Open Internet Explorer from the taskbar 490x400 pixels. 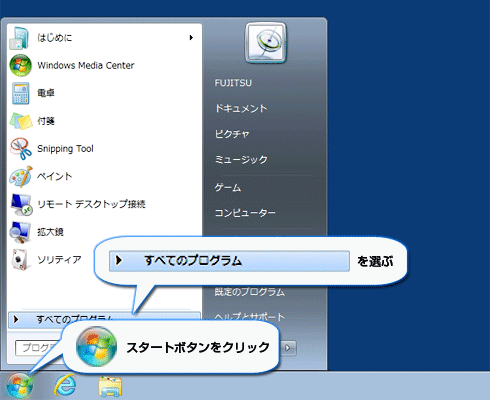(65, 385)
